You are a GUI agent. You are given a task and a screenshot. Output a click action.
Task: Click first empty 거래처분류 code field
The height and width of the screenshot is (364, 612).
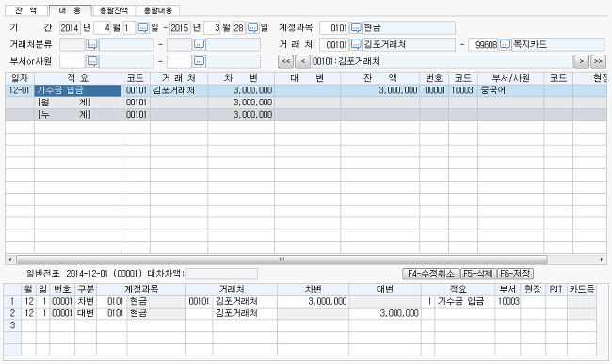click(x=72, y=44)
